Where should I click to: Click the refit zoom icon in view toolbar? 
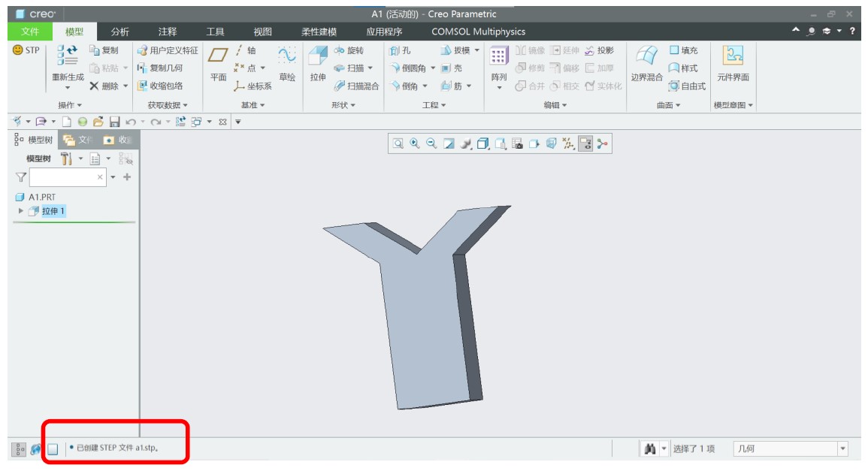coord(398,144)
